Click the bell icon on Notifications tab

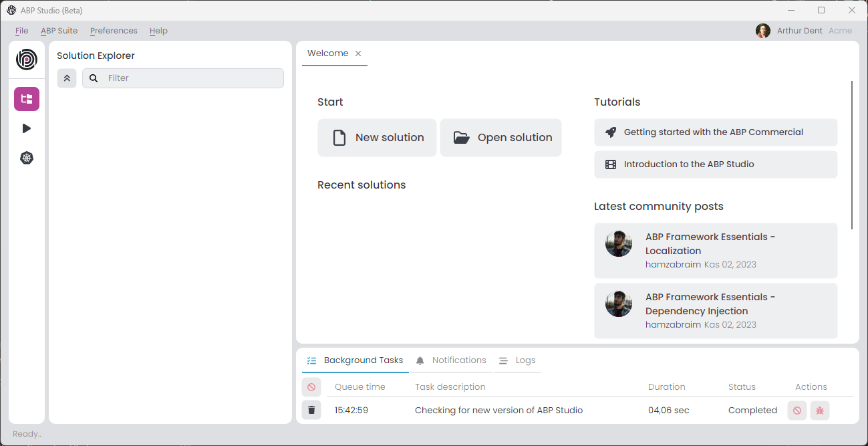click(420, 360)
